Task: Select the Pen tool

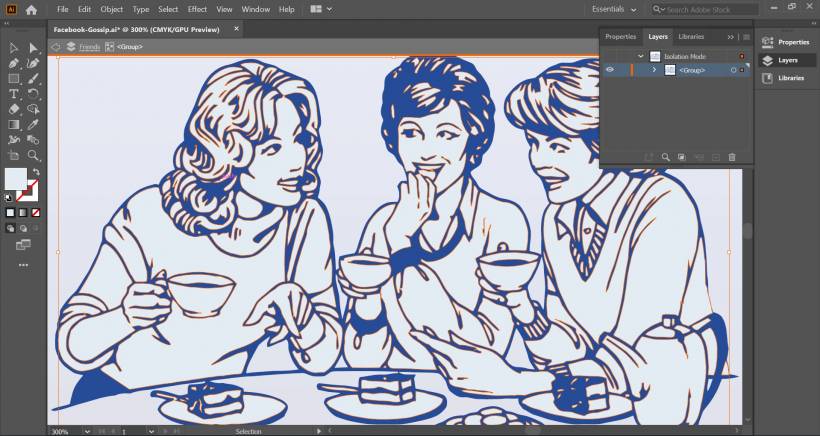Action: (14, 63)
